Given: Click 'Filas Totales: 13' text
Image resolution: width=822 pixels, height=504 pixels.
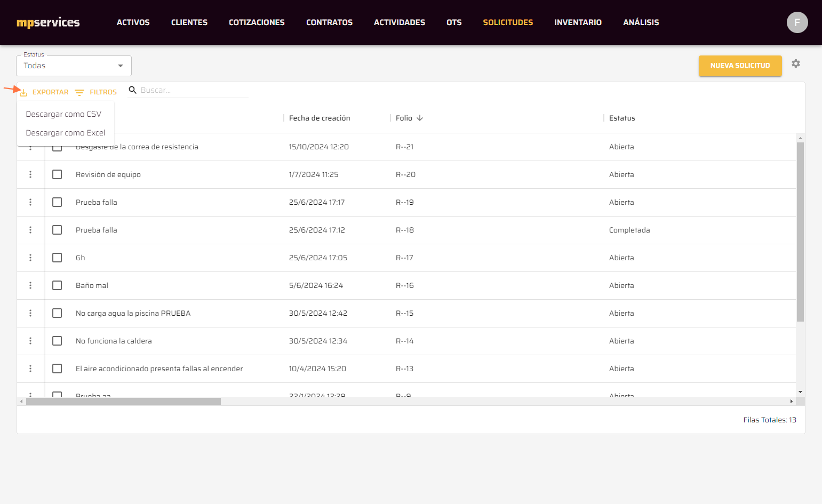Looking at the screenshot, I should [x=770, y=420].
